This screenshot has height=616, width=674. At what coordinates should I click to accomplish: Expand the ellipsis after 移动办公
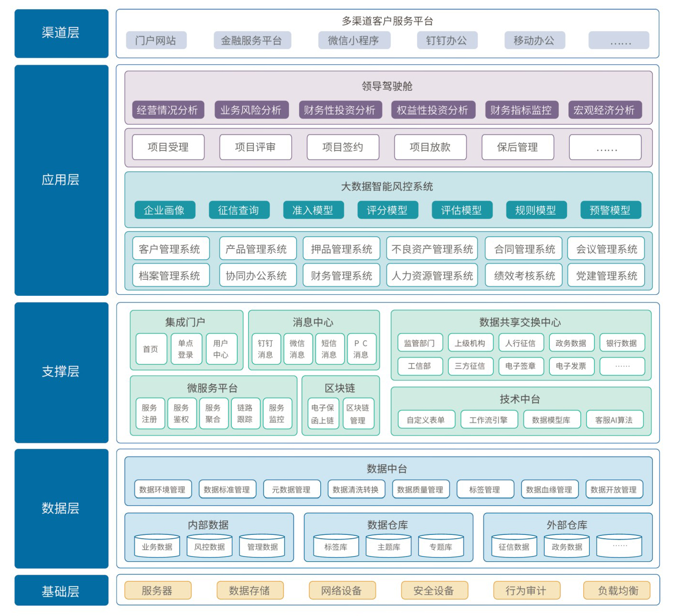point(619,40)
